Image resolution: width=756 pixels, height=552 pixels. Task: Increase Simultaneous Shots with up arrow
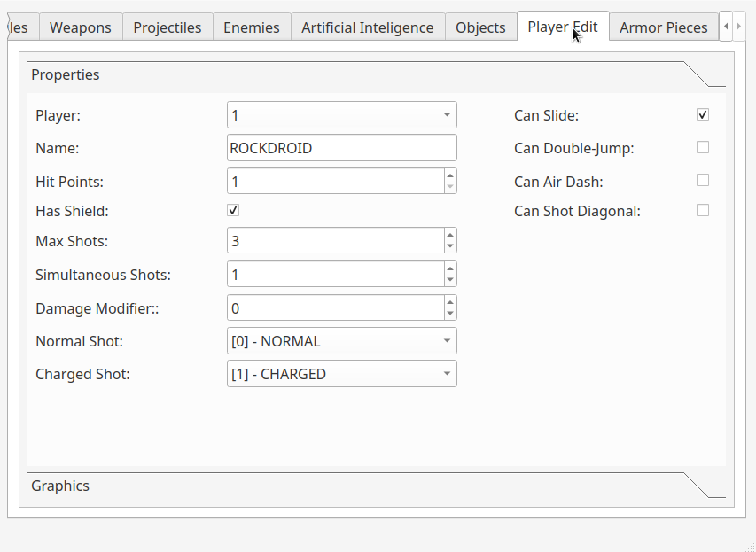[x=450, y=268]
